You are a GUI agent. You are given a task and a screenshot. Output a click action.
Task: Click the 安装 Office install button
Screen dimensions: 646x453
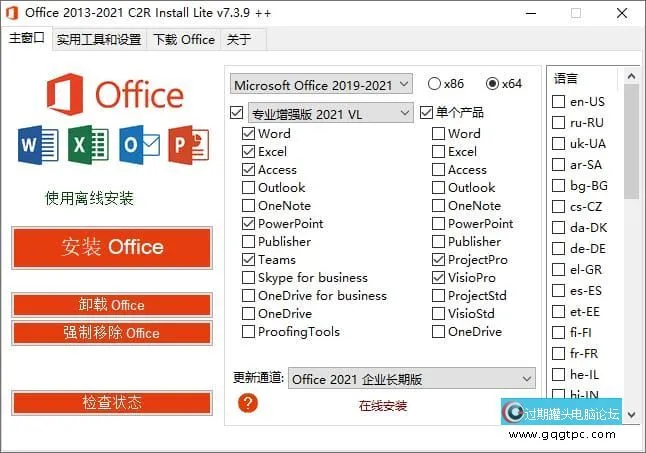coord(112,247)
